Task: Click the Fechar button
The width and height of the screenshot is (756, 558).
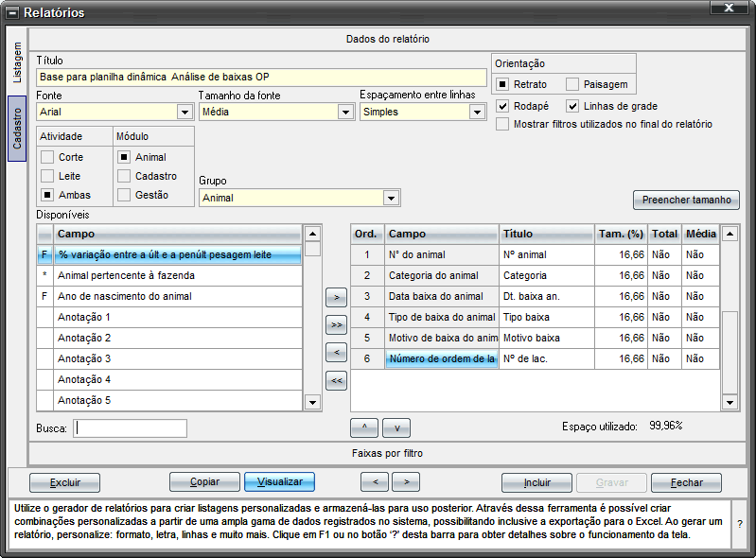Action: click(686, 482)
